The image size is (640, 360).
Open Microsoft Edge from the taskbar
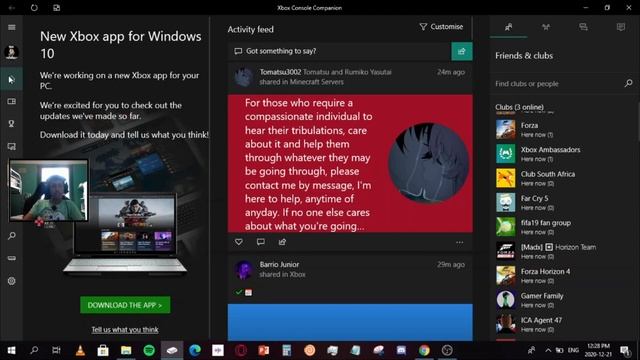[195, 350]
